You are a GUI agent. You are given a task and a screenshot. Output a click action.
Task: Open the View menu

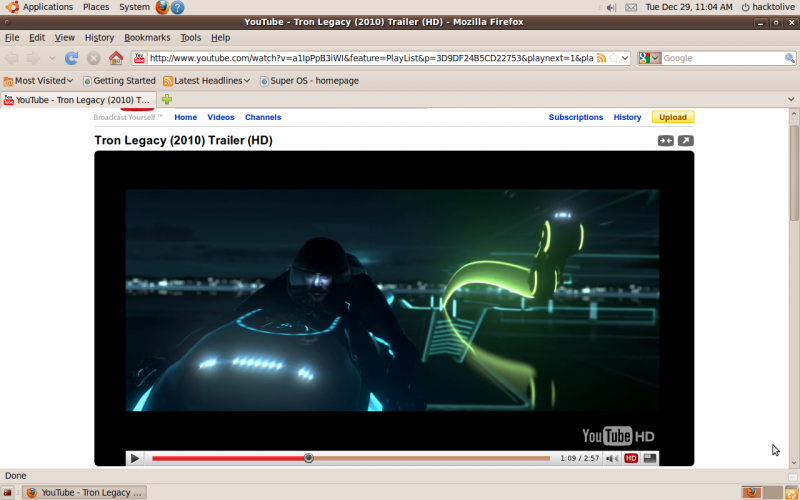(x=65, y=38)
